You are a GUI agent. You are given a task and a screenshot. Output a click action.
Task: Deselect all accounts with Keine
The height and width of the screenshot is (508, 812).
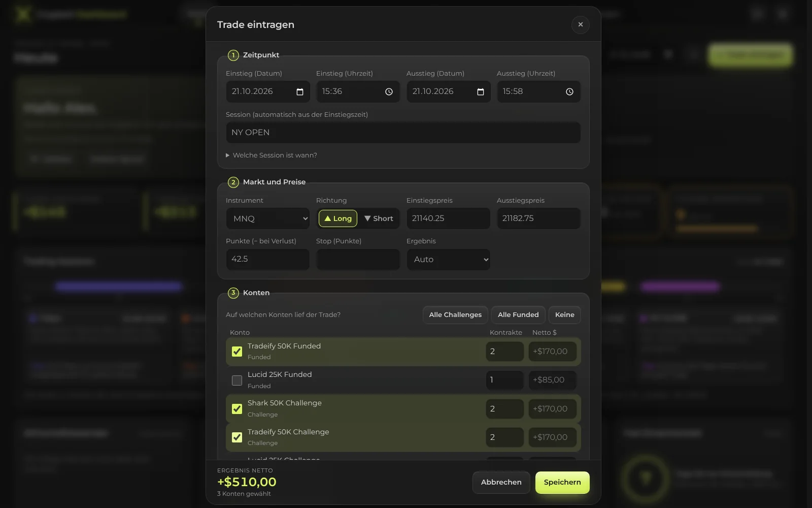(x=565, y=315)
